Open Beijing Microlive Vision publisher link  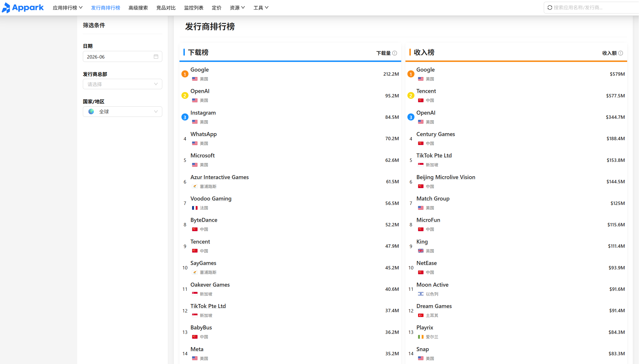pos(446,177)
